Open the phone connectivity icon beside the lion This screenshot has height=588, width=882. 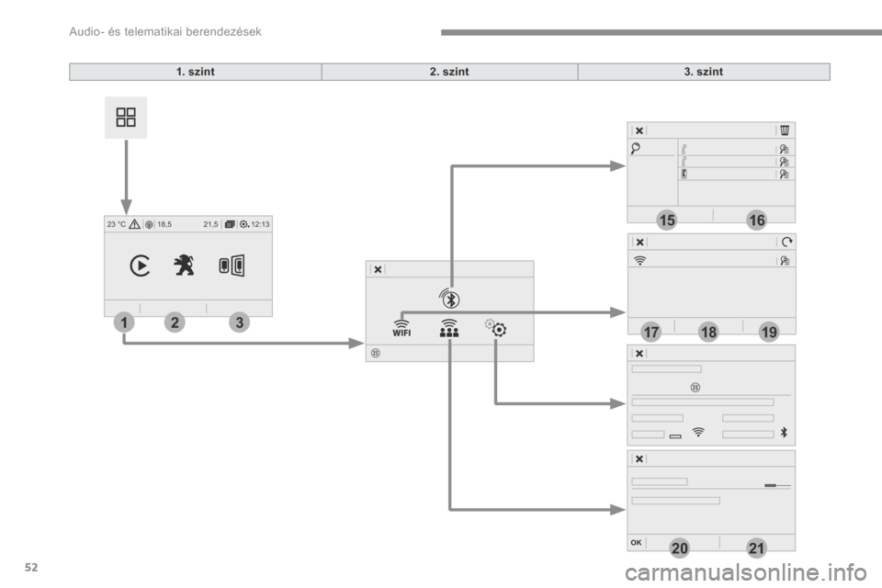232,266
